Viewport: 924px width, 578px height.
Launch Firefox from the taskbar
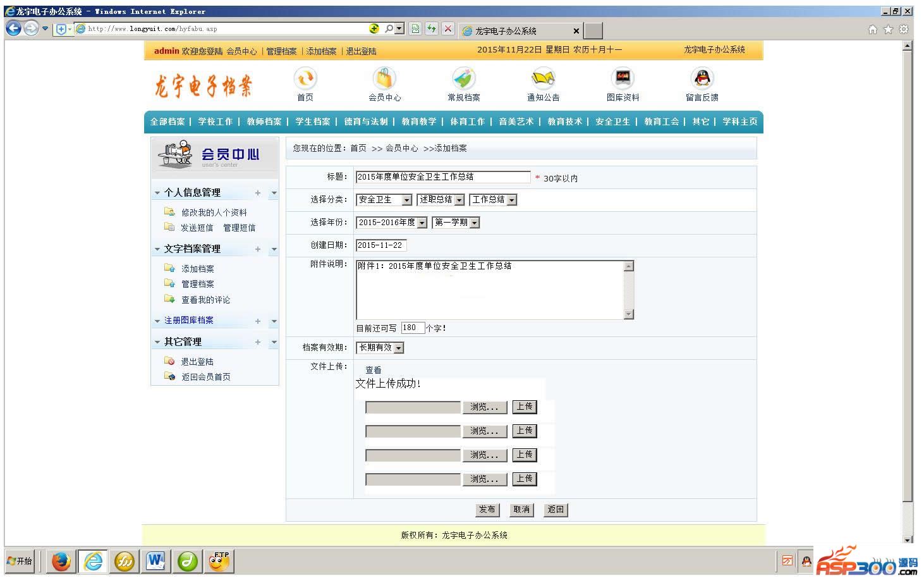61,561
